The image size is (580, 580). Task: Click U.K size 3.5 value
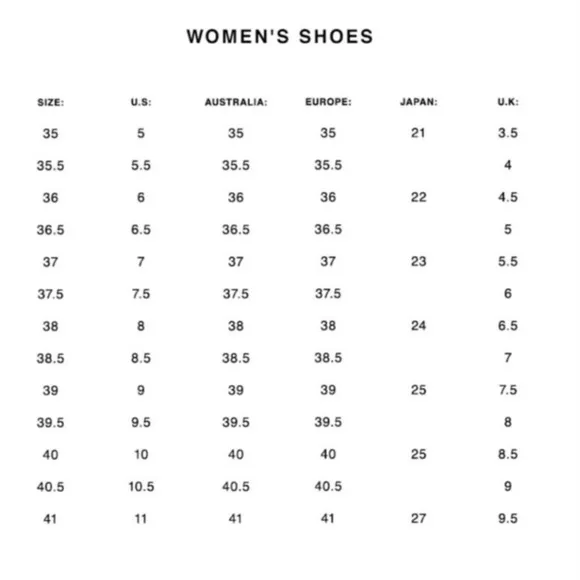pos(508,133)
